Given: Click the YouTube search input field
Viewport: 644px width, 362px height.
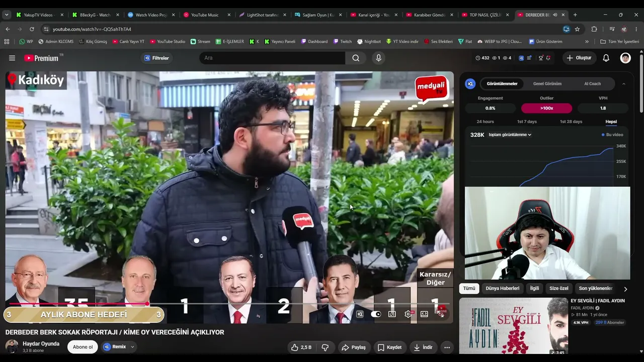Looking at the screenshot, I should coord(272,58).
